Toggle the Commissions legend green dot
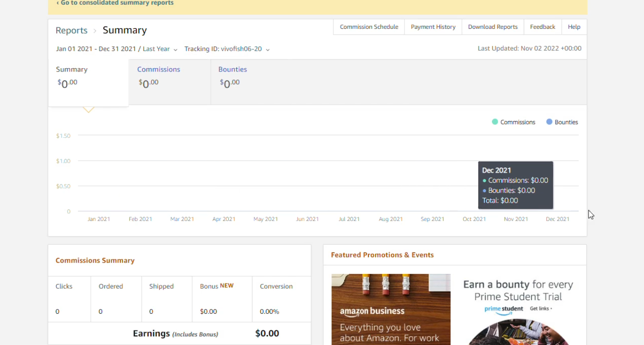 tap(495, 122)
